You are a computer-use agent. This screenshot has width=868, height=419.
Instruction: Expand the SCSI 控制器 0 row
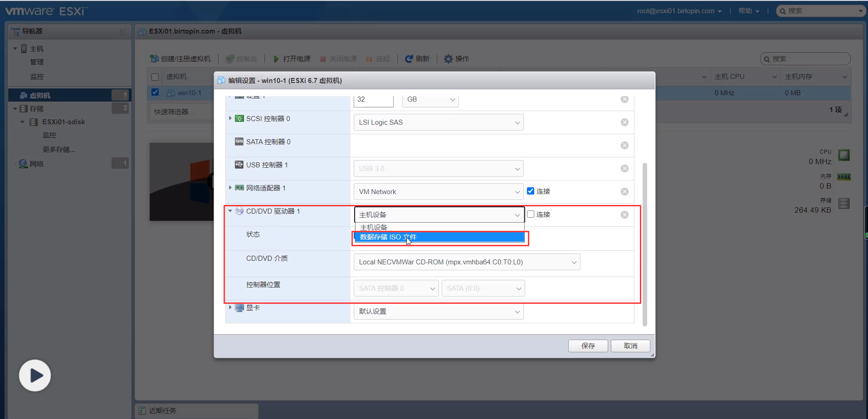point(230,118)
